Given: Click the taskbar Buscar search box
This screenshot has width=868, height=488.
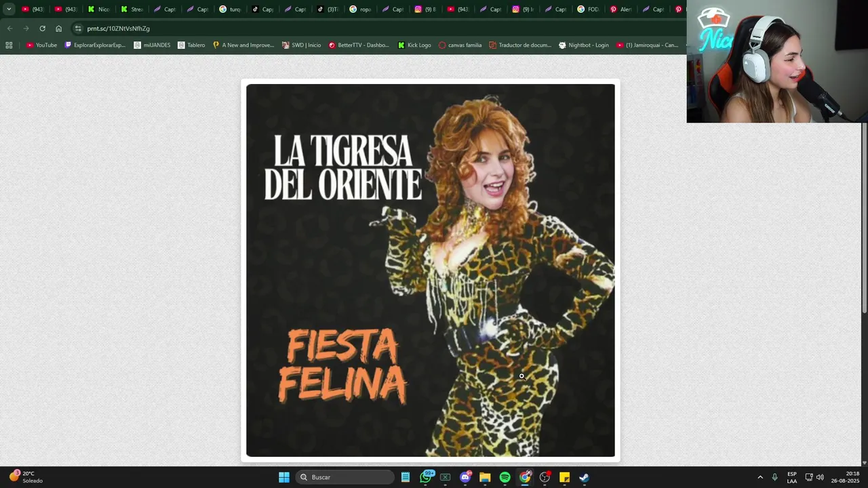Looking at the screenshot, I should [x=345, y=477].
